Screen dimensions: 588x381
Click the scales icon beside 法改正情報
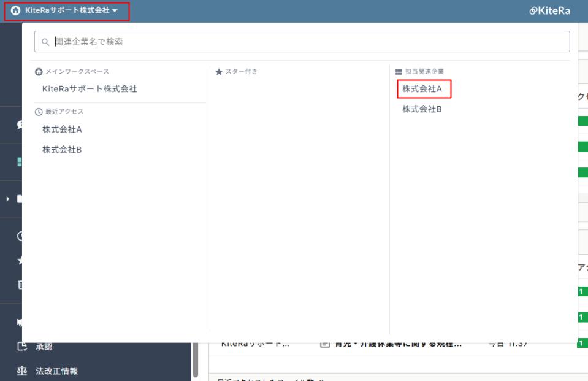coord(21,371)
